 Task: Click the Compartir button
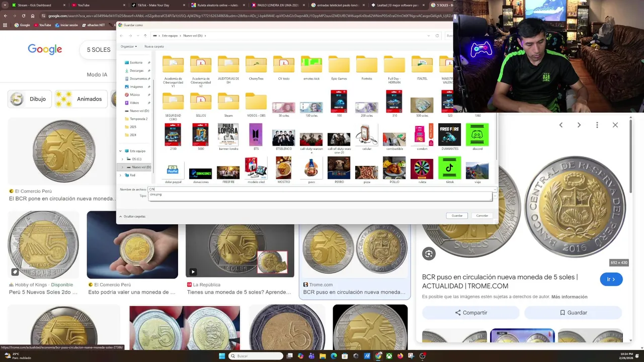coord(470,313)
